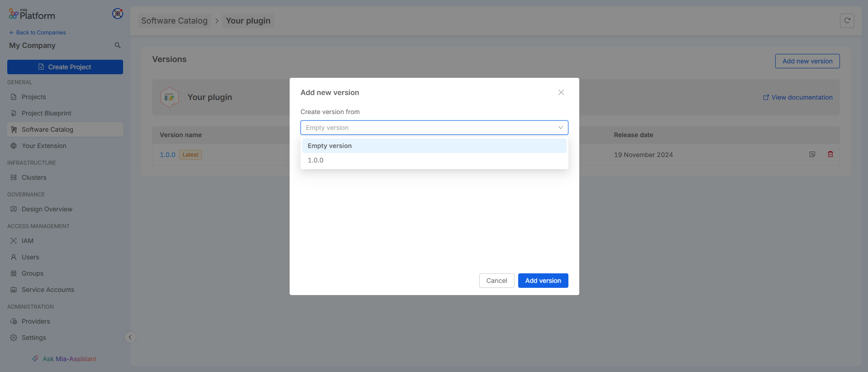
Task: Click the Version name column header
Action: coord(181,135)
